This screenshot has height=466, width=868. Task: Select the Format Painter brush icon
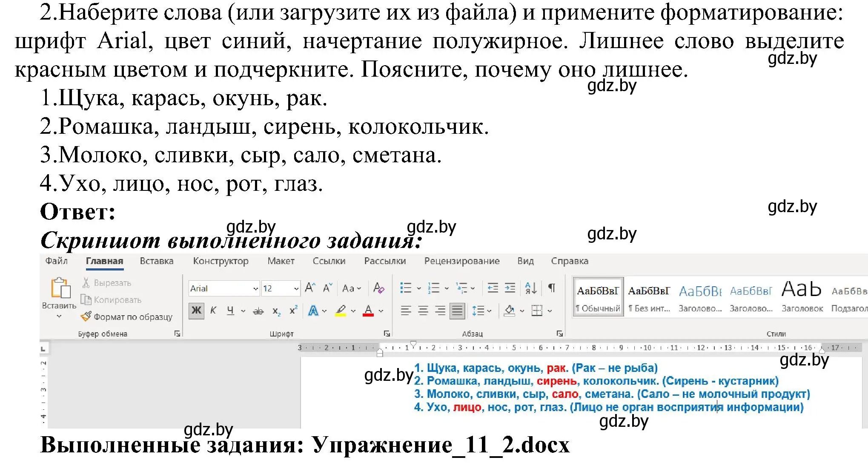pyautogui.click(x=86, y=316)
